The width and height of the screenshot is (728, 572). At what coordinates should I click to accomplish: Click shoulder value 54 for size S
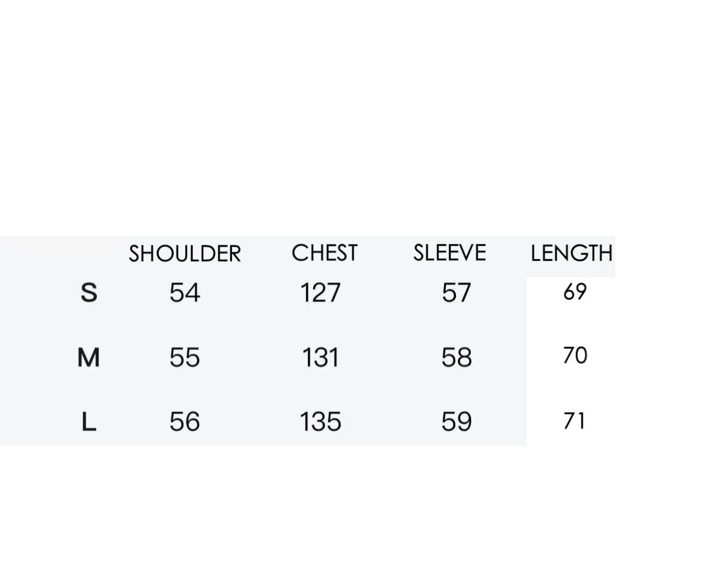pyautogui.click(x=185, y=293)
